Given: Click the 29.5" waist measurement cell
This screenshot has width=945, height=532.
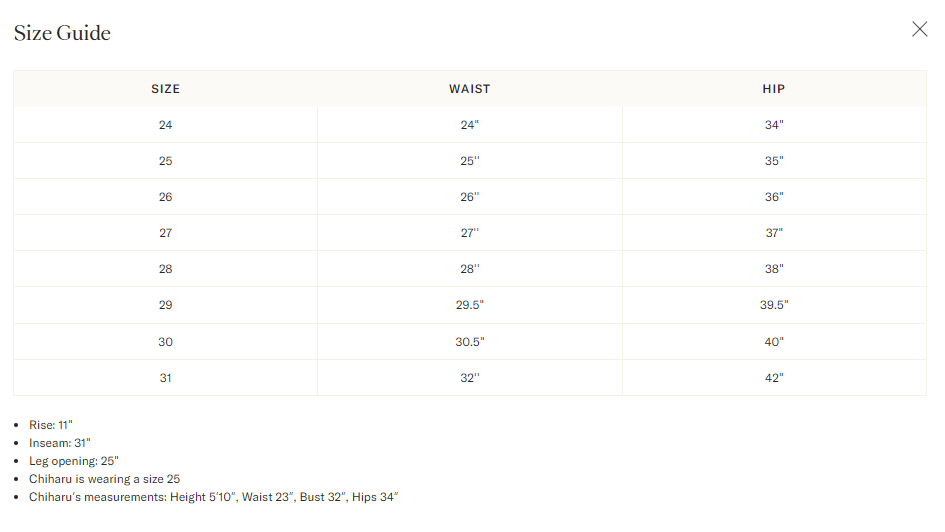Looking at the screenshot, I should (470, 305).
